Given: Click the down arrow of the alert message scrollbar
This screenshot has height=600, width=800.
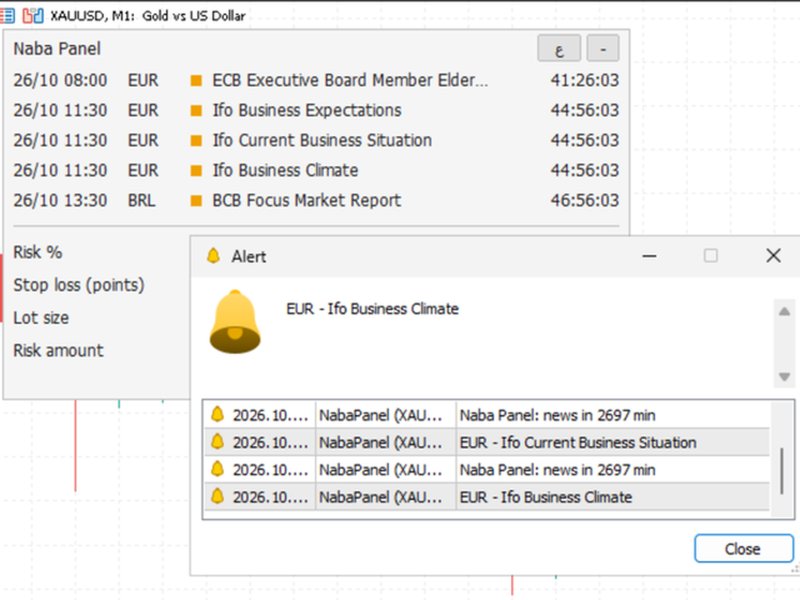Looking at the screenshot, I should pyautogui.click(x=784, y=377).
